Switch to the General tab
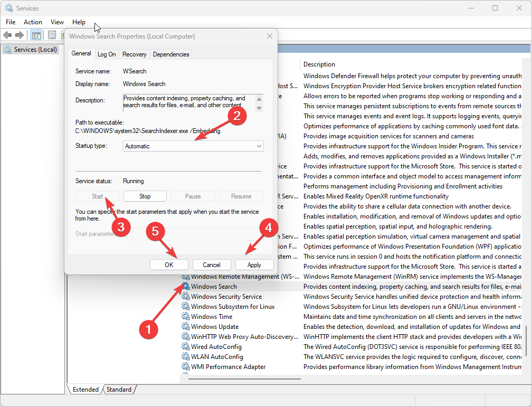The image size is (532, 407). coord(81,54)
